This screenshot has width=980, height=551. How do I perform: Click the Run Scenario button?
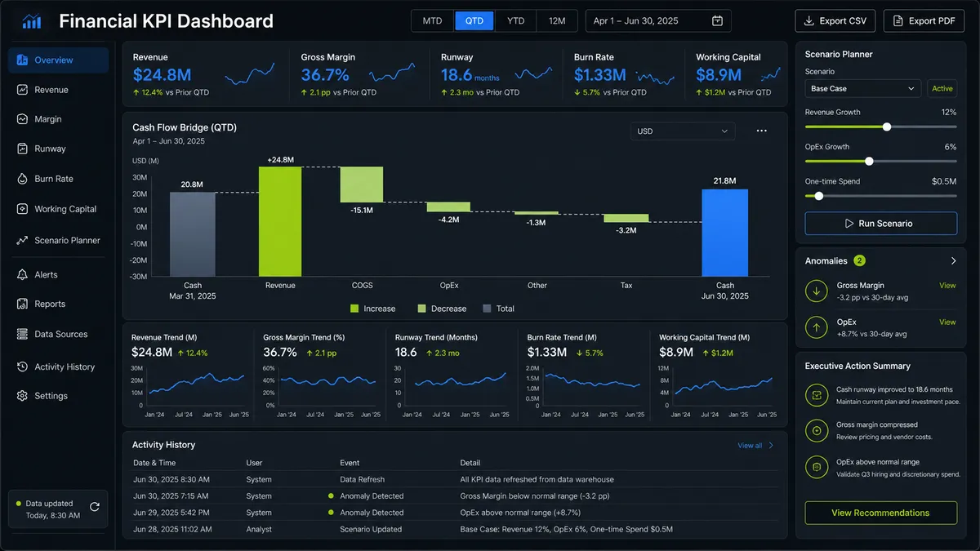[880, 223]
